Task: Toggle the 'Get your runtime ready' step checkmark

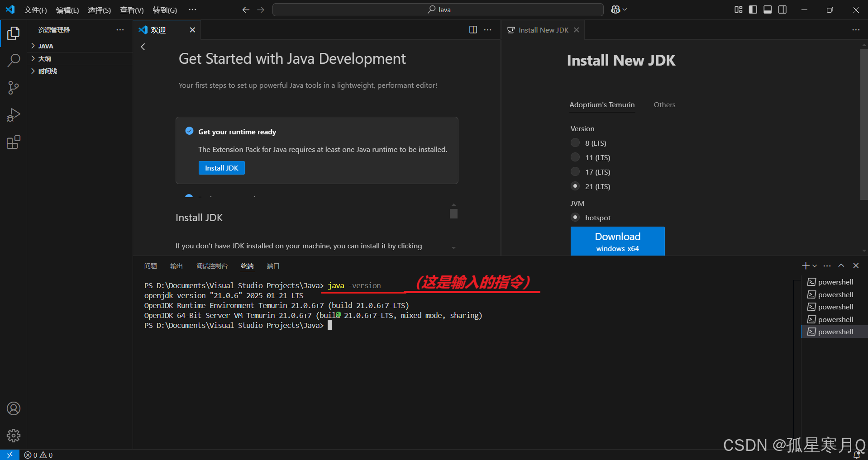Action: click(x=190, y=131)
